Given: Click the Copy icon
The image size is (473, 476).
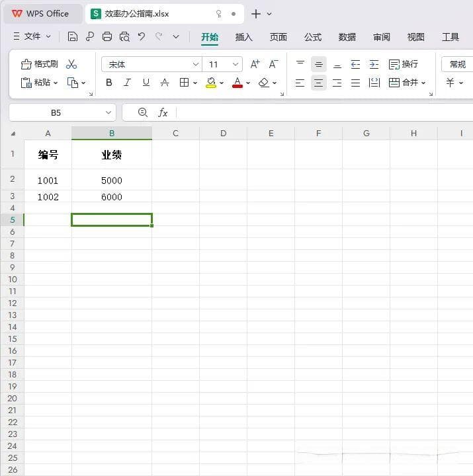Looking at the screenshot, I should (73, 83).
